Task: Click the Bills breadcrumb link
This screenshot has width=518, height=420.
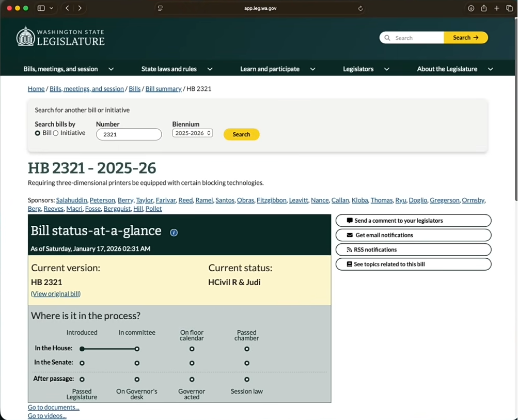Action: [134, 88]
